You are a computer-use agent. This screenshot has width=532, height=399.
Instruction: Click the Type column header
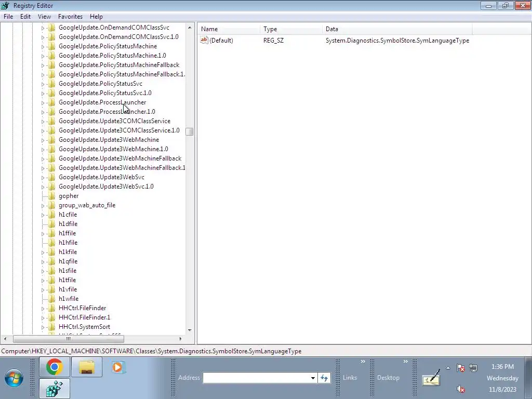point(291,29)
